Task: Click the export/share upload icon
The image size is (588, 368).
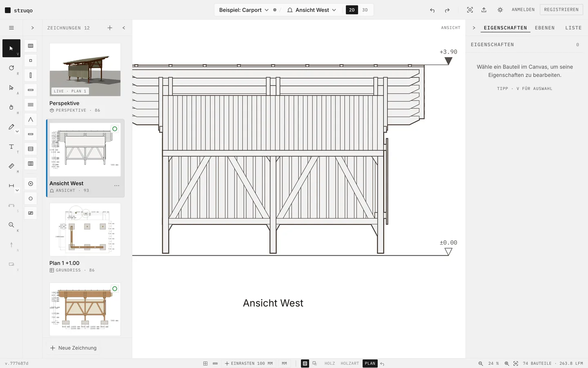Action: (x=484, y=10)
